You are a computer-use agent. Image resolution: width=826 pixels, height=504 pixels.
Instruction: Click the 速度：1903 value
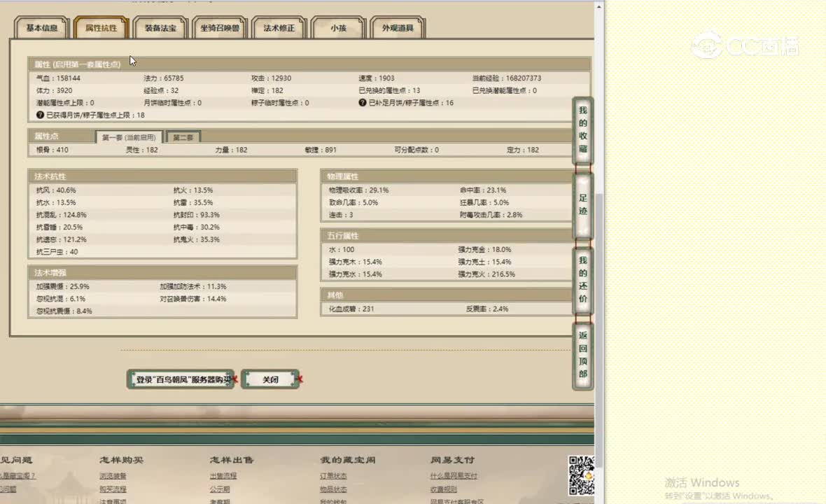point(376,78)
